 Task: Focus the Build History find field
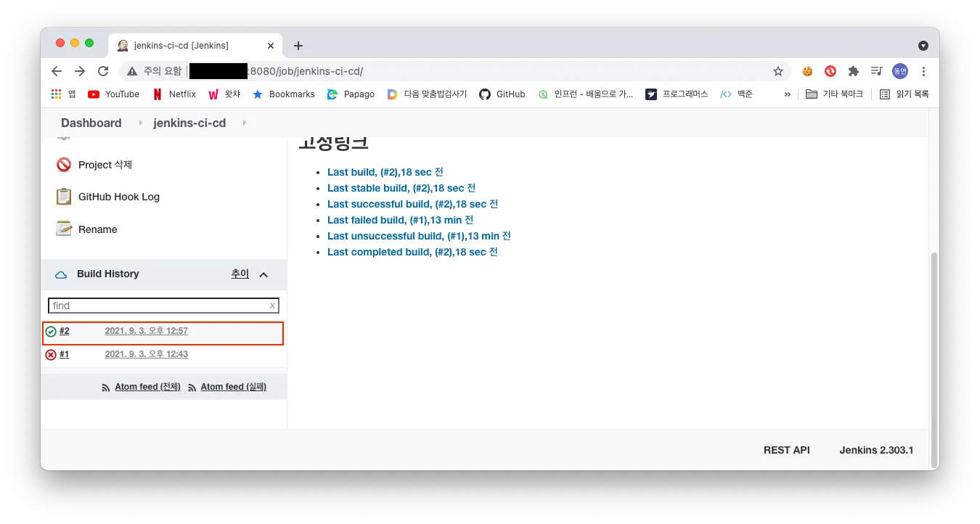pyautogui.click(x=163, y=306)
